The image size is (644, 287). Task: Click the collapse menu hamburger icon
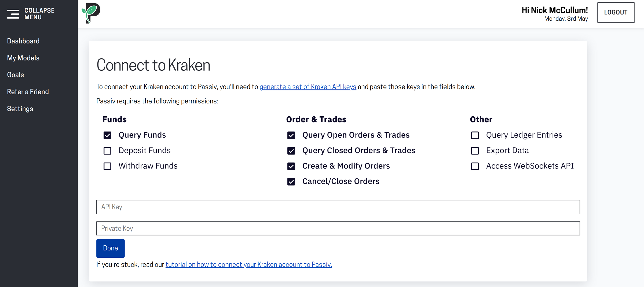[x=13, y=14]
